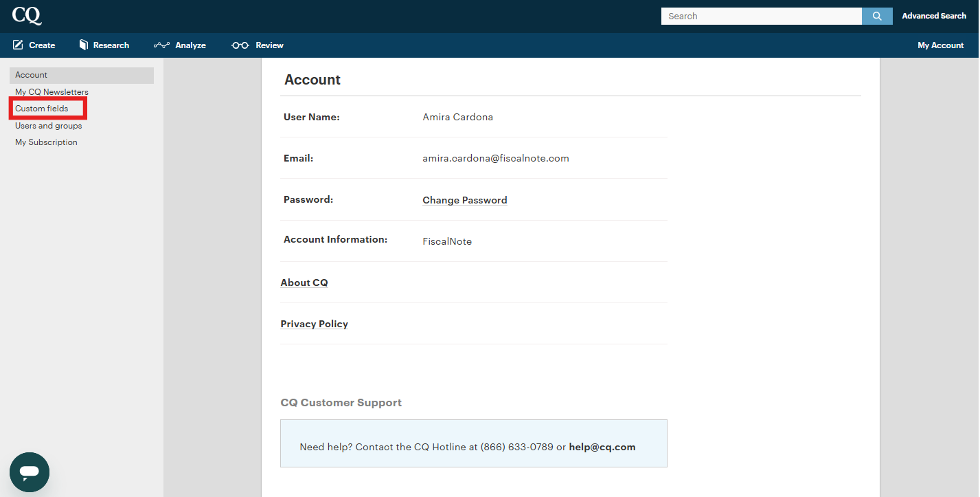Click the CQ logo
The height and width of the screenshot is (497, 980).
coord(27,15)
